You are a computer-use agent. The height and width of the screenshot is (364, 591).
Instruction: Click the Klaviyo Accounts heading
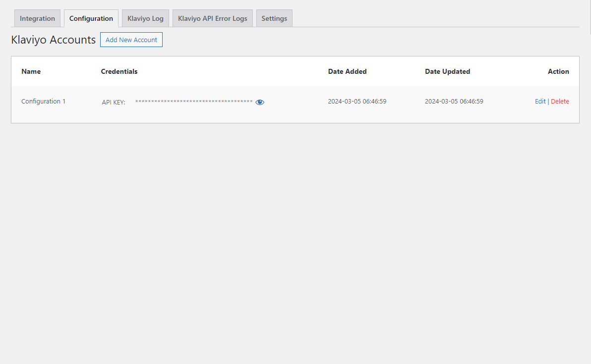53,40
